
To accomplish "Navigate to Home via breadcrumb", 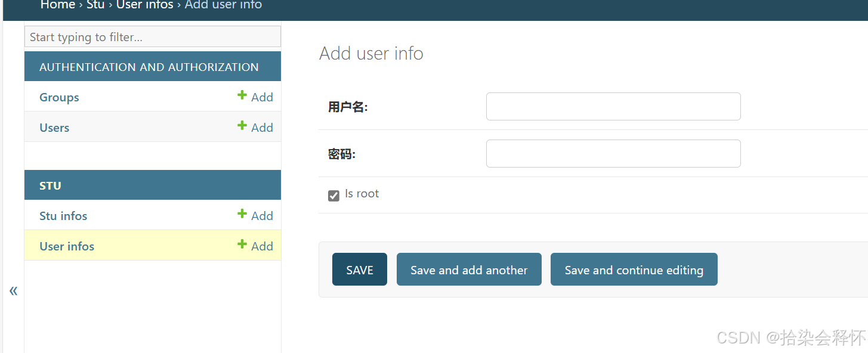I will (57, 5).
